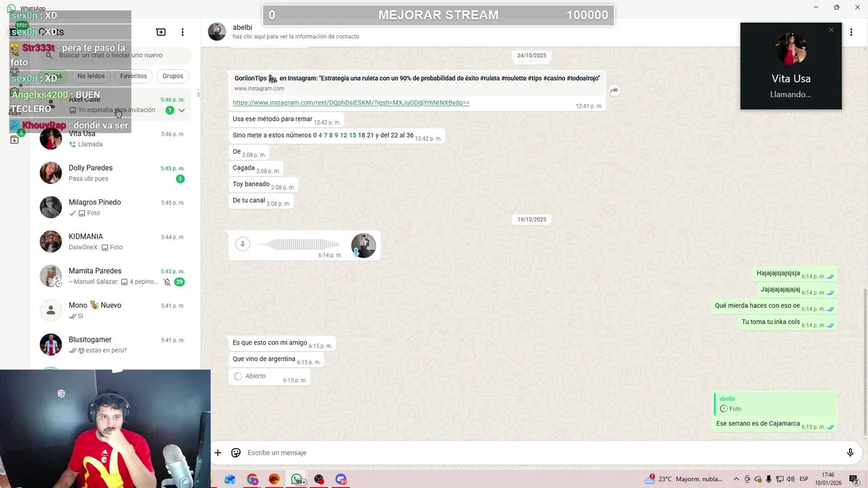The image size is (868, 488).
Task: Click 'haz clic aquí' contact info text
Action: [296, 37]
